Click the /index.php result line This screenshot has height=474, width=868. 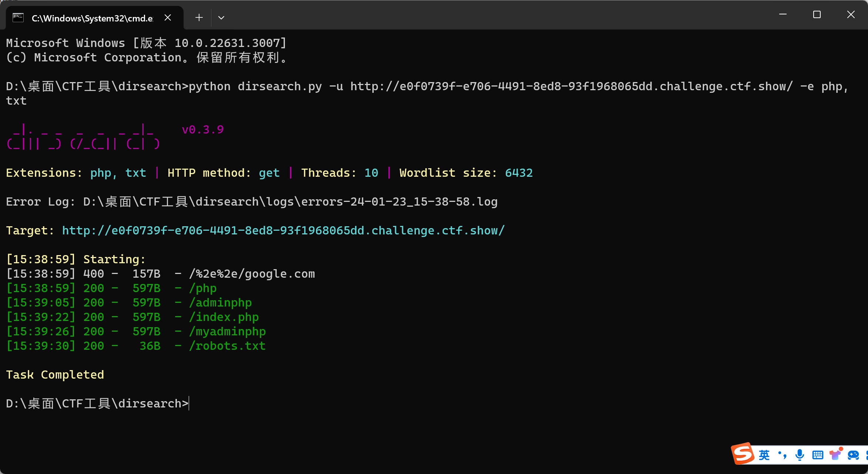coord(223,317)
